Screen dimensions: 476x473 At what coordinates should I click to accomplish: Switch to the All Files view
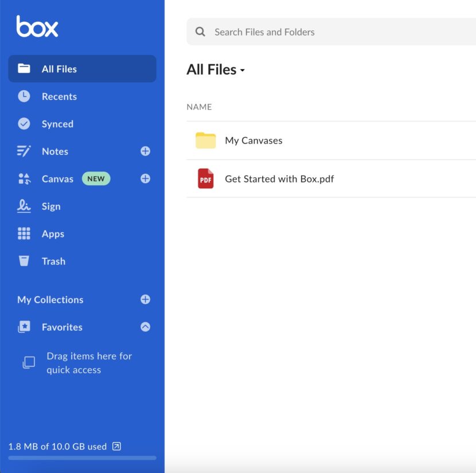click(59, 69)
